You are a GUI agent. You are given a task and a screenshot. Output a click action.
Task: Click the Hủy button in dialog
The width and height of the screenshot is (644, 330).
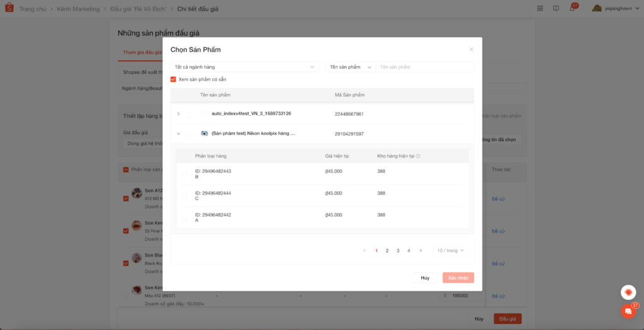425,278
